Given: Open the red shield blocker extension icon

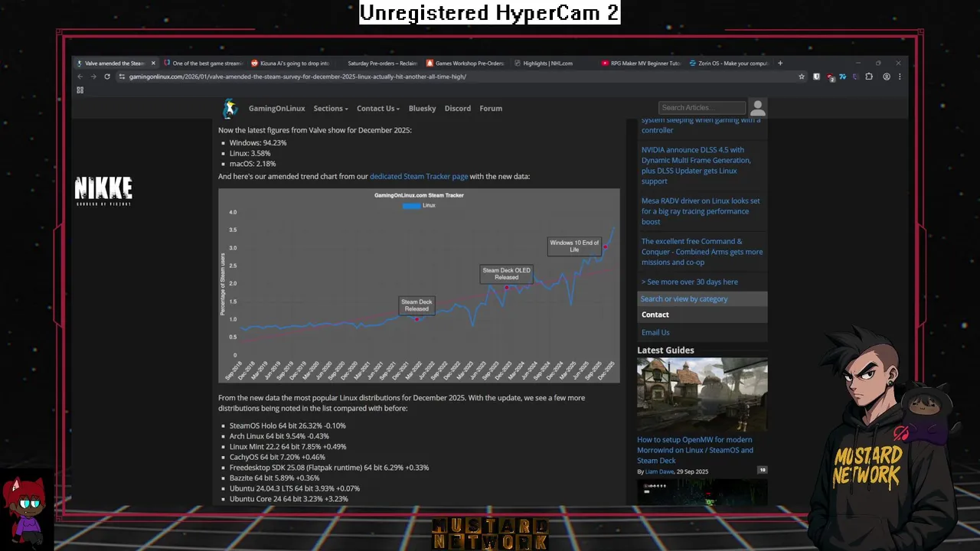Looking at the screenshot, I should [830, 77].
